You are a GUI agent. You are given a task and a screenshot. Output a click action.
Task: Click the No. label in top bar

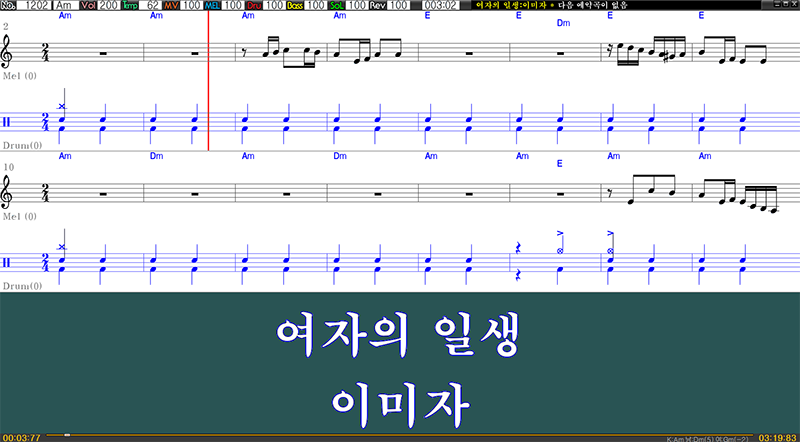point(8,5)
